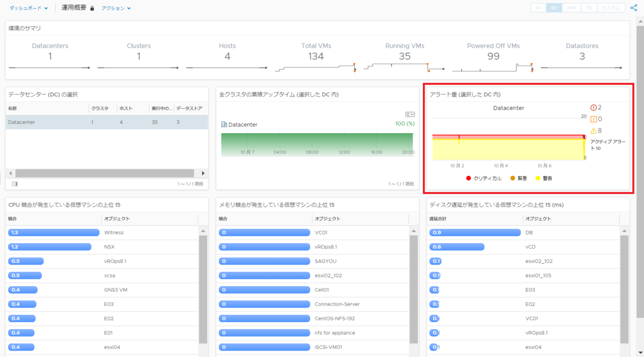644x357 pixels.
Task: Click the Hosts count 4
Action: [228, 56]
